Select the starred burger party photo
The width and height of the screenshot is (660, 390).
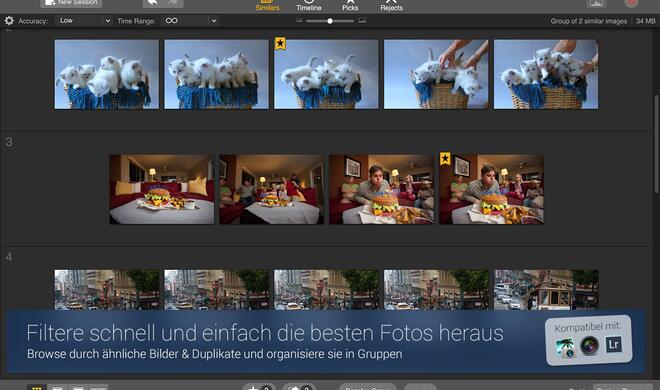(492, 189)
